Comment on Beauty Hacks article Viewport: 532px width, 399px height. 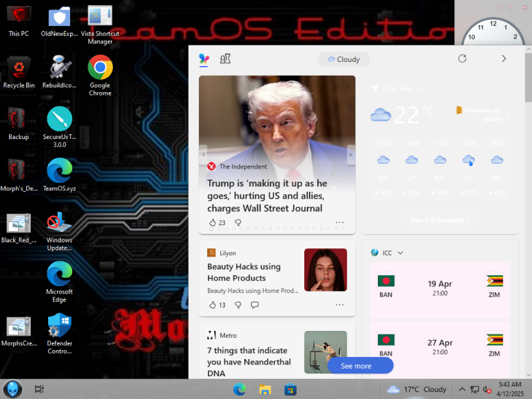click(x=255, y=305)
